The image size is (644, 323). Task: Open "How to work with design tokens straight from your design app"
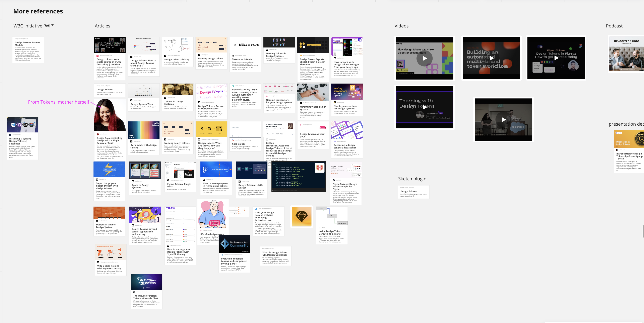tap(347, 58)
